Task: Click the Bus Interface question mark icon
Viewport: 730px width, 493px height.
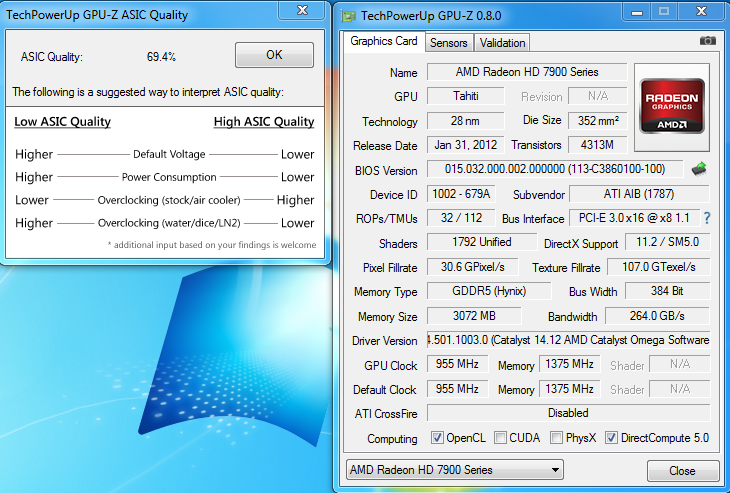Action: (707, 218)
